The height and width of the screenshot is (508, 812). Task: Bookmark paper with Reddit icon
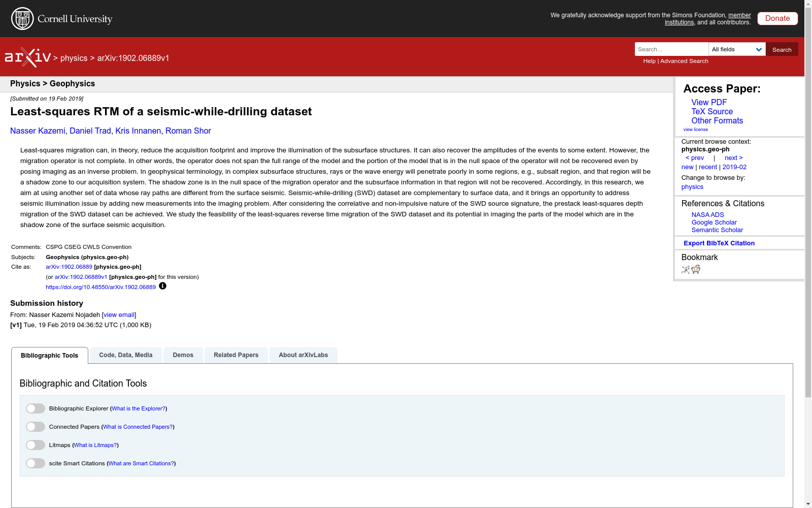[x=696, y=270]
